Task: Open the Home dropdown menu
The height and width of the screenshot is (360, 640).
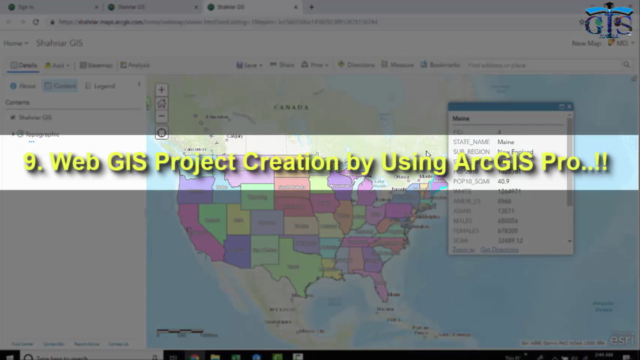Action: 16,43
